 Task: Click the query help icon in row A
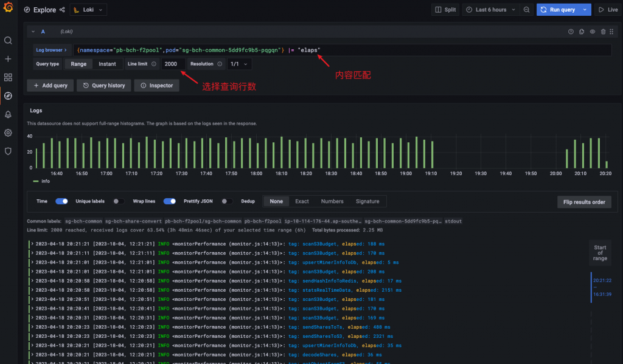[x=571, y=32]
